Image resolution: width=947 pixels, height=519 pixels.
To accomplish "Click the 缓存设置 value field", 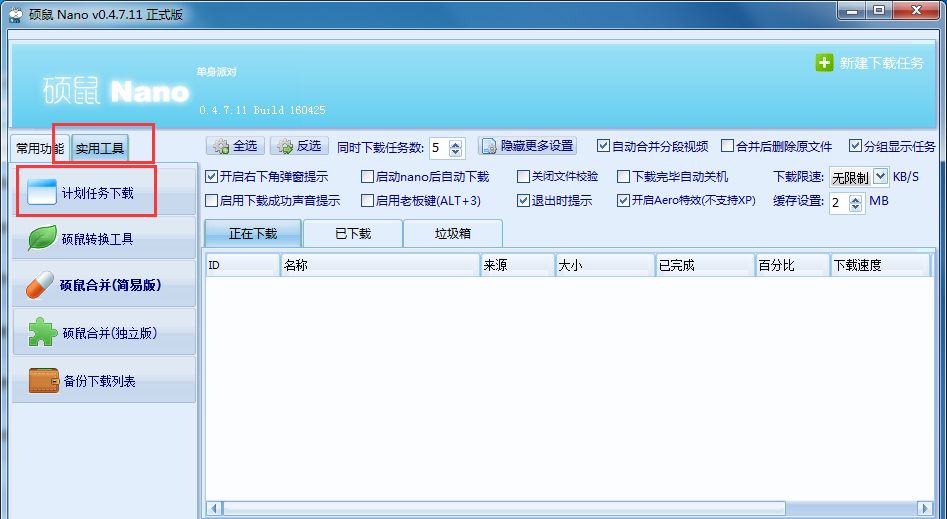I will click(x=839, y=203).
